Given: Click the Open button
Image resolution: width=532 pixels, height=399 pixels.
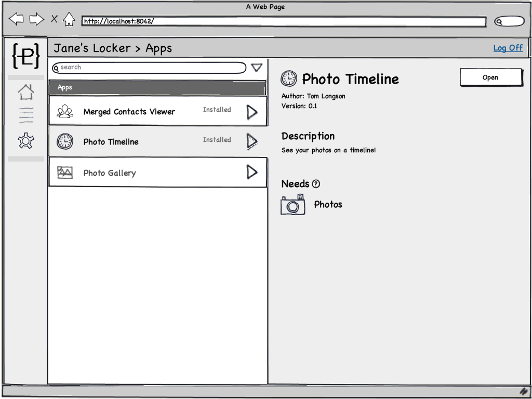Looking at the screenshot, I should [491, 77].
